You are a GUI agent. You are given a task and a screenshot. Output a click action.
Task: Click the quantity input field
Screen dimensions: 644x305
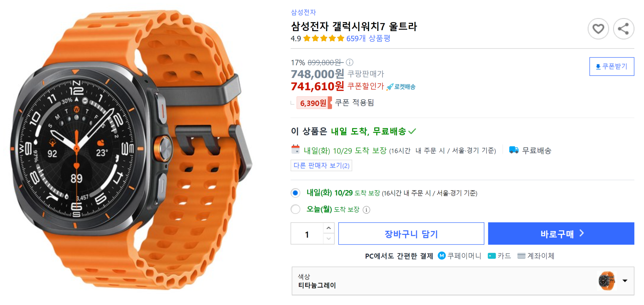tap(307, 234)
